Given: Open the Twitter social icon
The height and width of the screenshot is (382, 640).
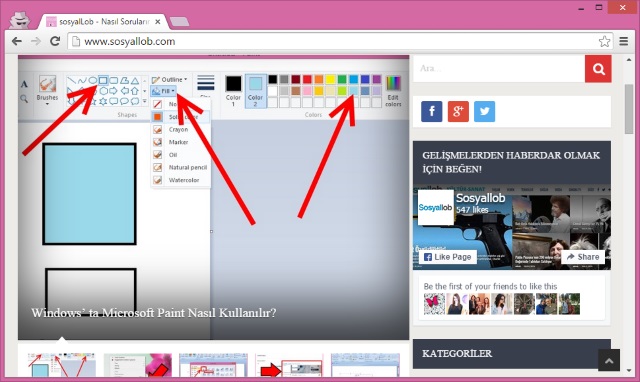Looking at the screenshot, I should [x=484, y=111].
